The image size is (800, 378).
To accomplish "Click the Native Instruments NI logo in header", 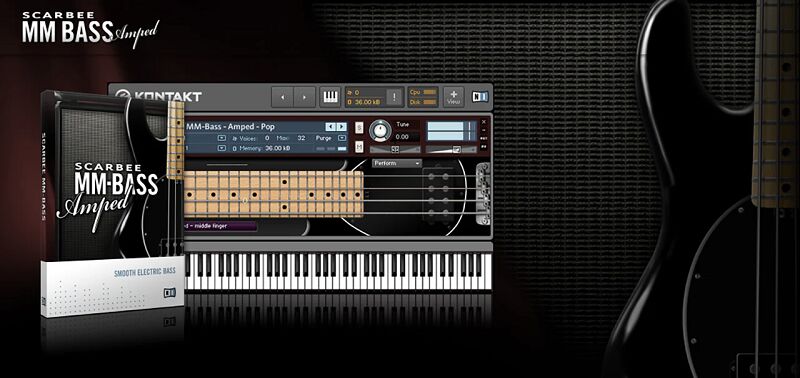I will [x=480, y=97].
